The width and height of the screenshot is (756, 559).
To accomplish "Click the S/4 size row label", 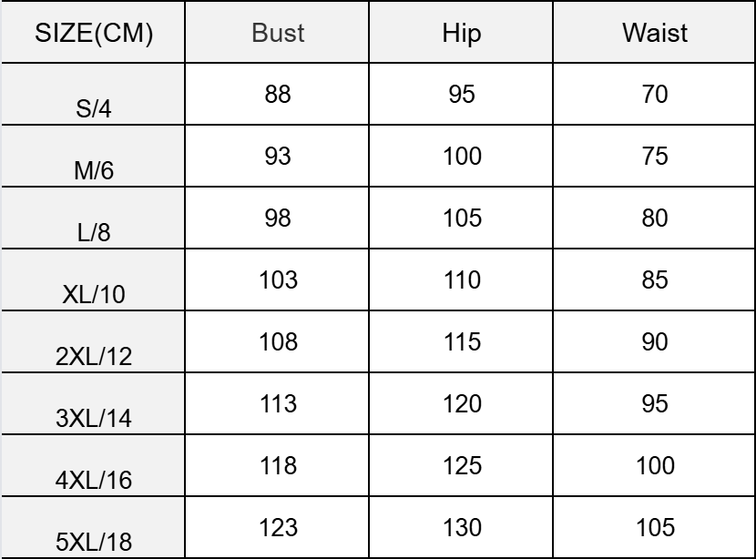I will point(94,112).
